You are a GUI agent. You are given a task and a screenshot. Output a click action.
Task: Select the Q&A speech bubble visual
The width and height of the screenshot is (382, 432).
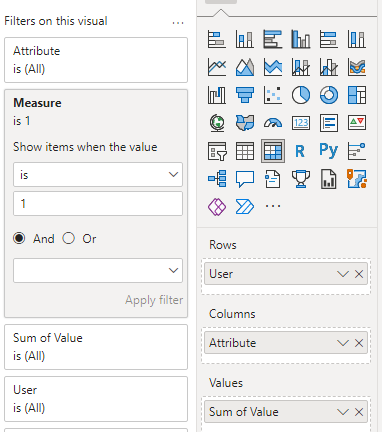[x=245, y=179]
